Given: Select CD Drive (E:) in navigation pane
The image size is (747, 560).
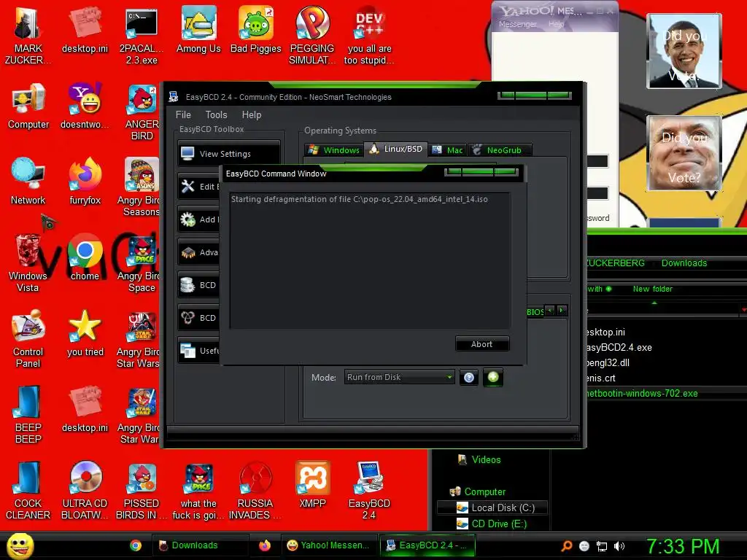Looking at the screenshot, I should pyautogui.click(x=492, y=524).
